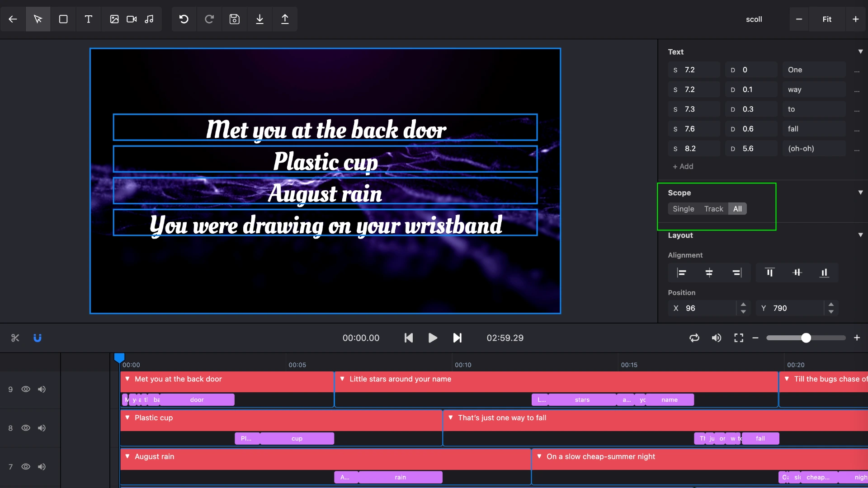Viewport: 868px width, 488px height.
Task: Add a video with the camera icon
Action: tap(132, 19)
